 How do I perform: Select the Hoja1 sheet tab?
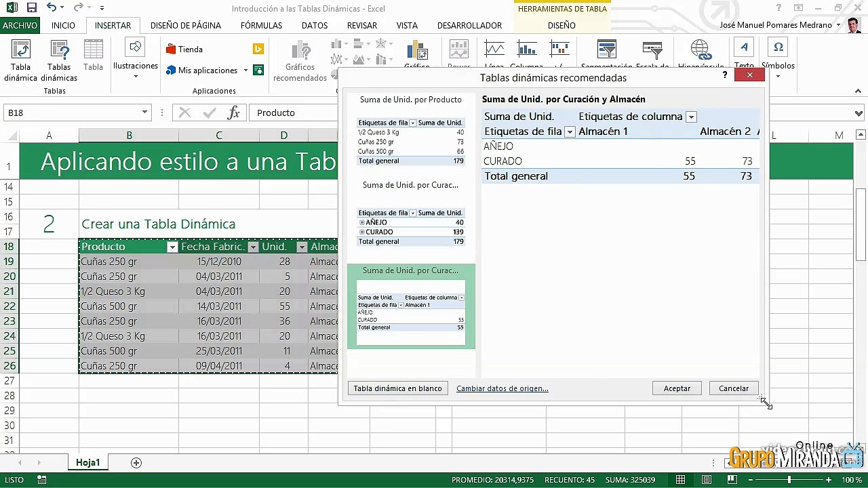[88, 463]
